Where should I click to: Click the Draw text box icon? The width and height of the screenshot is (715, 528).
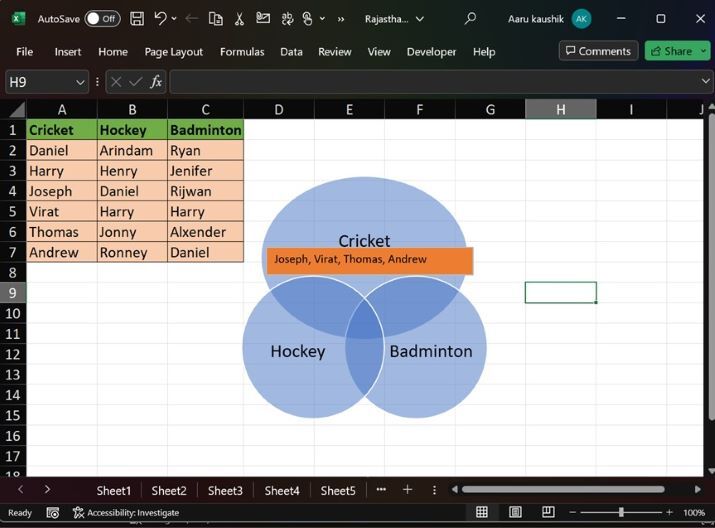(263, 19)
